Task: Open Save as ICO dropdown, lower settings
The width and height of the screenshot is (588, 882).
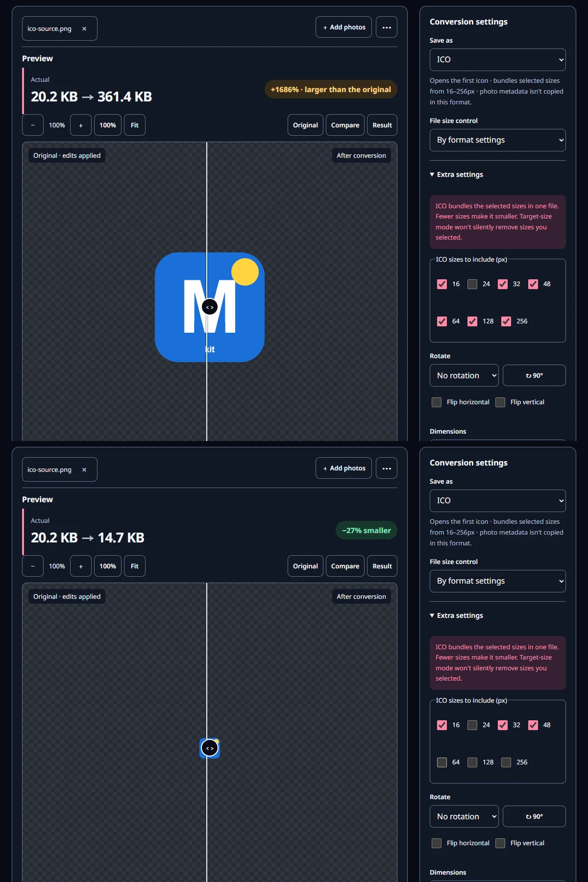Action: coord(498,501)
